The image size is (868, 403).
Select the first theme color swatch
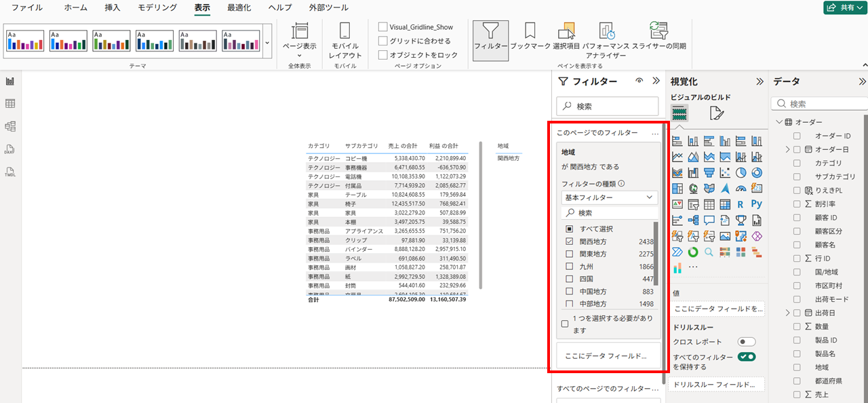25,41
